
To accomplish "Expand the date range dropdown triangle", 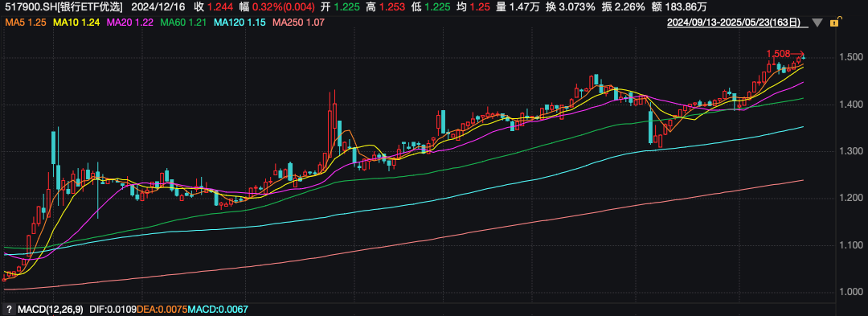I will (x=817, y=23).
